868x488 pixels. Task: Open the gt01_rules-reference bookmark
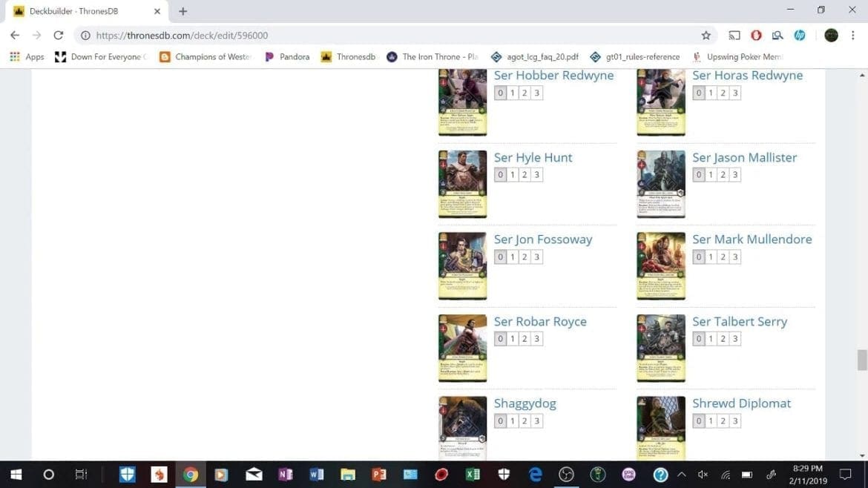[x=635, y=56]
